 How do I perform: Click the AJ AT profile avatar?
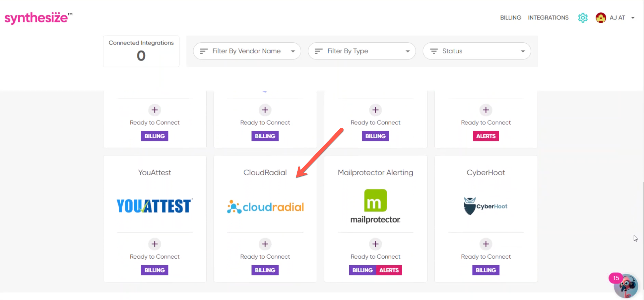tap(601, 18)
